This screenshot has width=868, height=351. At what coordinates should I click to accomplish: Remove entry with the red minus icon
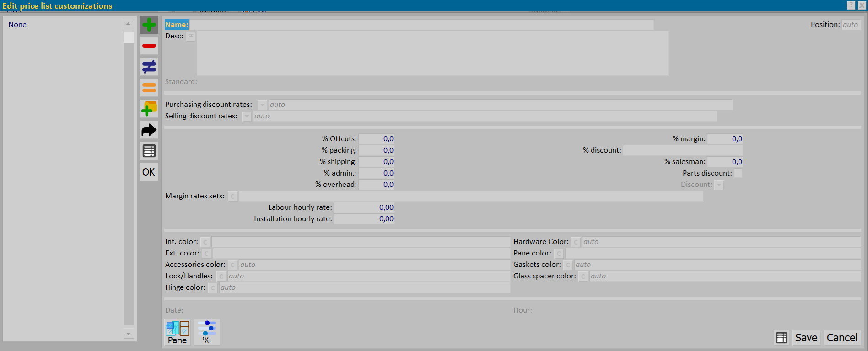[149, 46]
